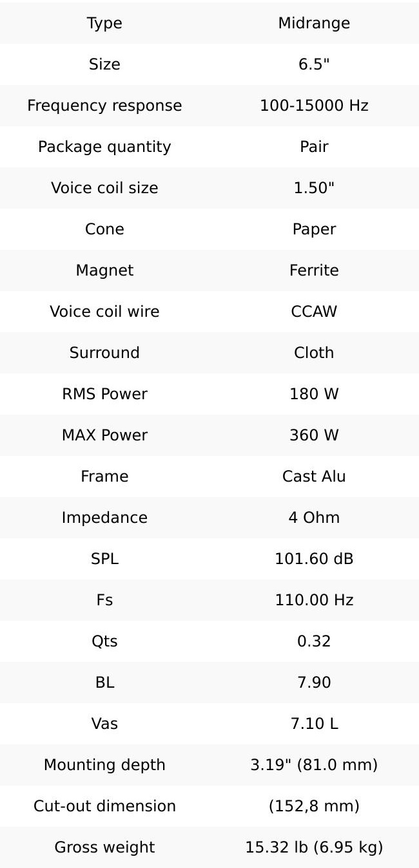Click the Surround label

click(x=104, y=353)
